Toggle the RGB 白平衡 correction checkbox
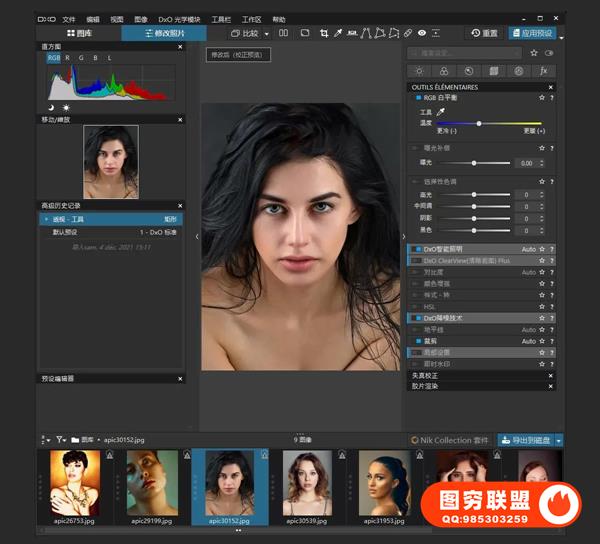Image resolution: width=600 pixels, height=544 pixels. point(418,98)
